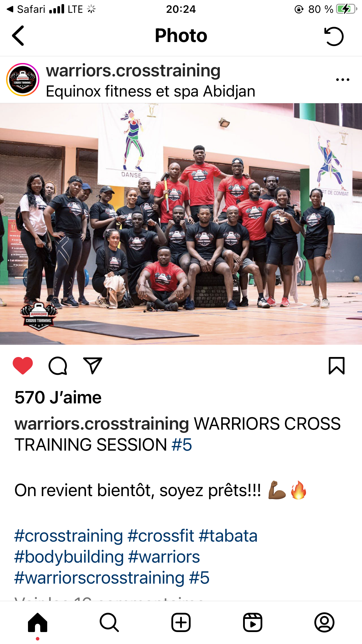Tap the #crosstraining hashtag
This screenshot has height=644, width=362.
(69, 536)
